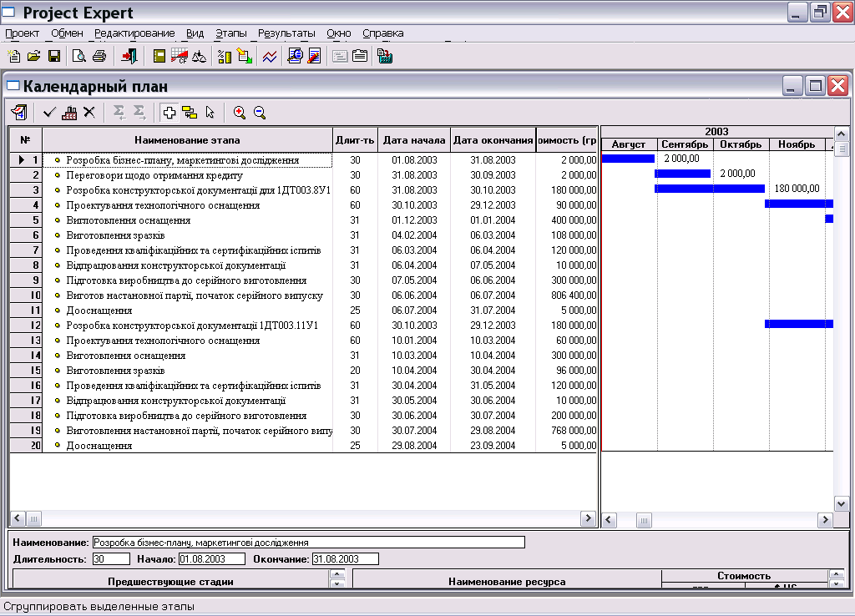This screenshot has height=616, width=855.
Task: Click the Октябрь month header
Action: [x=741, y=144]
